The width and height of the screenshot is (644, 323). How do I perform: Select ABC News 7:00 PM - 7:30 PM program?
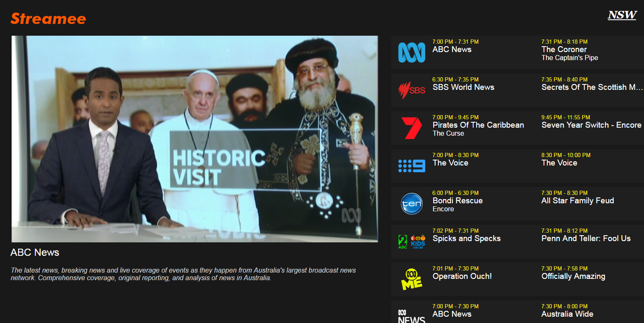tap(452, 314)
